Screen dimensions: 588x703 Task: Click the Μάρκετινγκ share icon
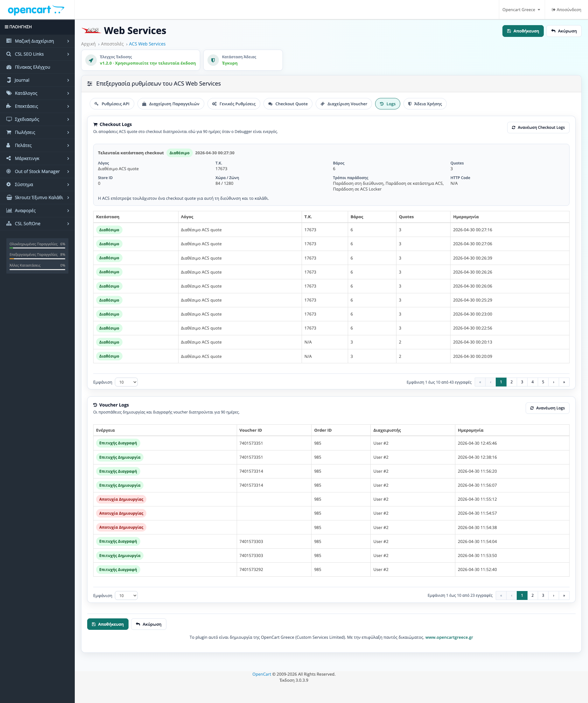point(9,158)
